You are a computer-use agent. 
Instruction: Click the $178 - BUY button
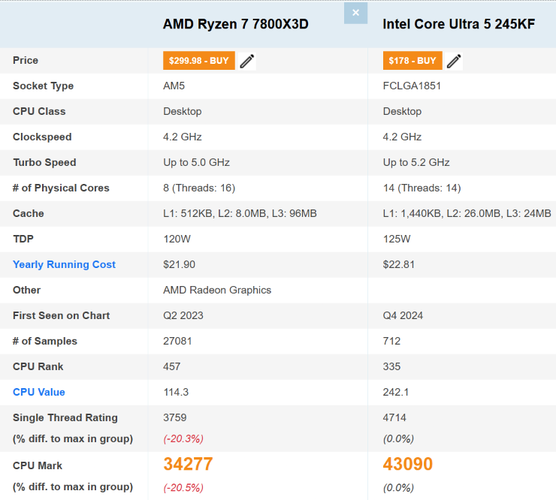tap(412, 61)
